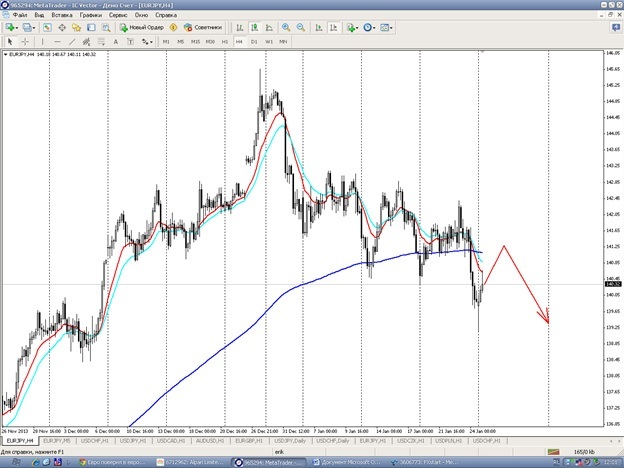Click the zoom out magnifier icon
Screen dimensions: 624x468
300,28
